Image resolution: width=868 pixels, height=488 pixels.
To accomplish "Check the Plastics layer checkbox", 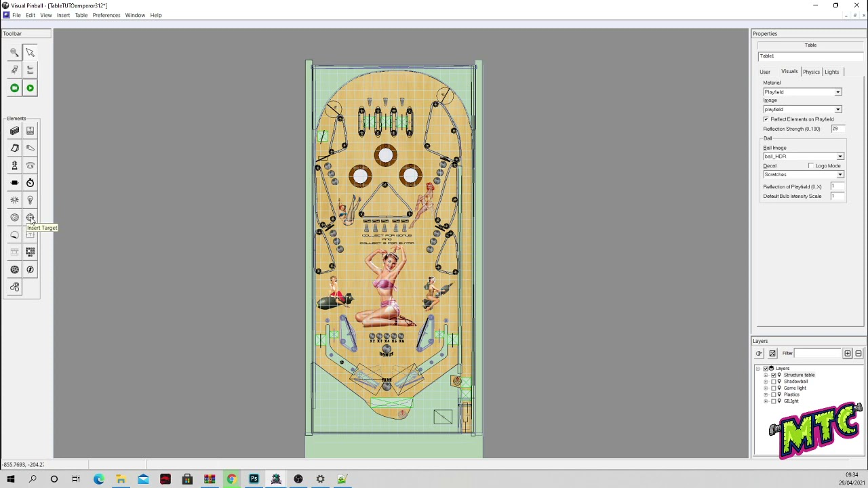I will (x=774, y=394).
